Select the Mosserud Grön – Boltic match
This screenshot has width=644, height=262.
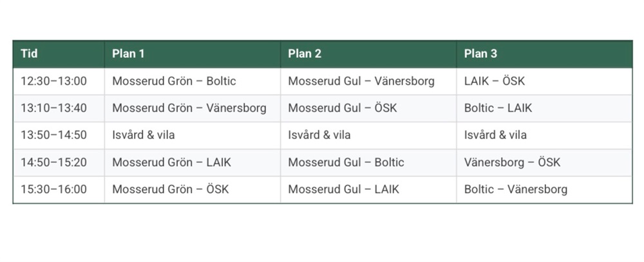tap(174, 82)
